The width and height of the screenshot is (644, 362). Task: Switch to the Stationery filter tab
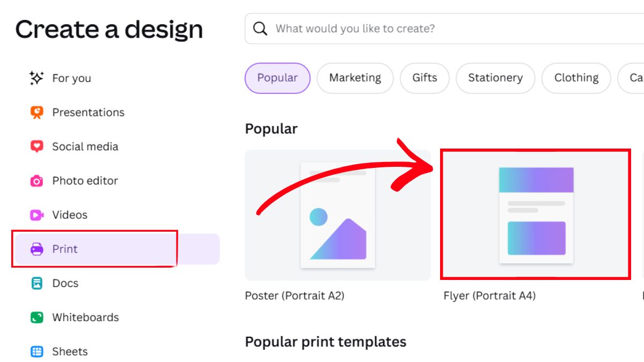click(495, 78)
